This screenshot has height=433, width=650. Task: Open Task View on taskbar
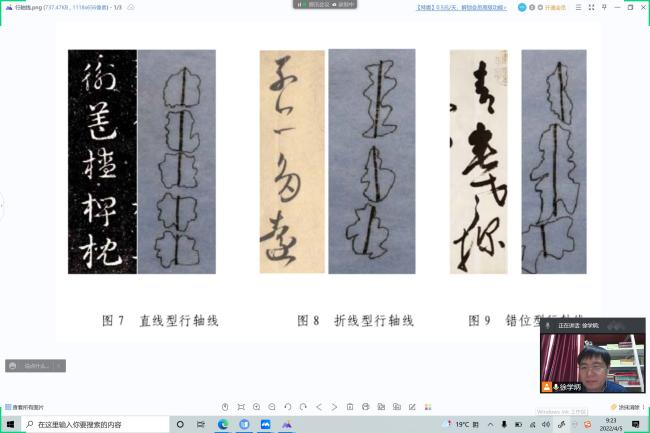(201, 424)
